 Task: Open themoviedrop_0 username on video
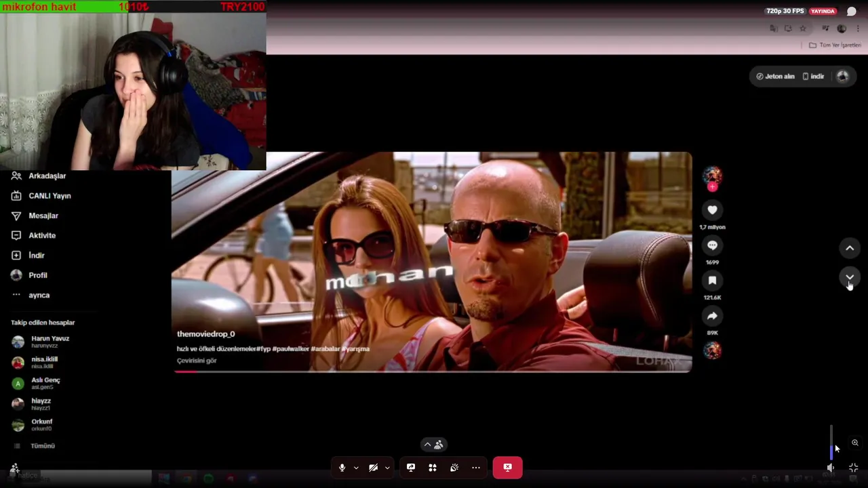click(x=205, y=334)
